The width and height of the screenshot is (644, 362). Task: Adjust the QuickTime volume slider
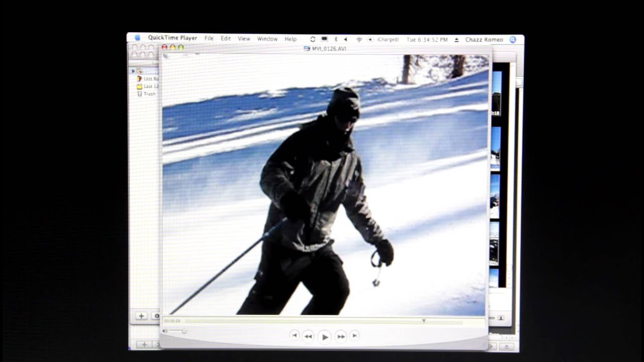[178, 331]
